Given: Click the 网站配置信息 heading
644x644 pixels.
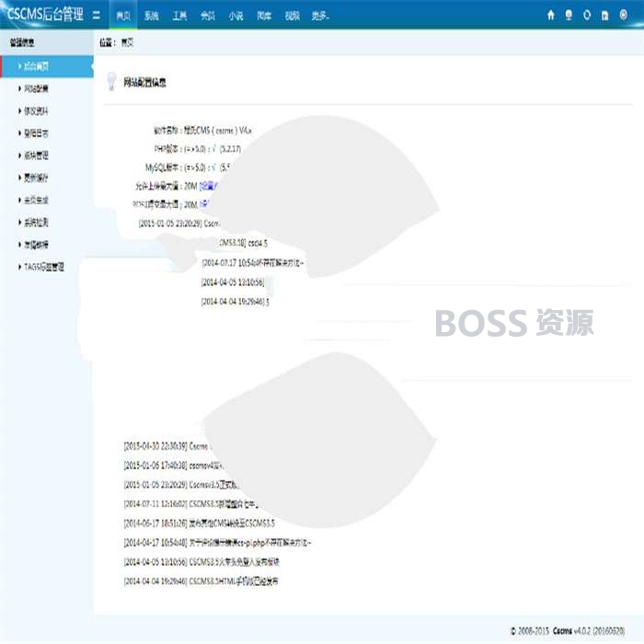Looking at the screenshot, I should pyautogui.click(x=144, y=83).
